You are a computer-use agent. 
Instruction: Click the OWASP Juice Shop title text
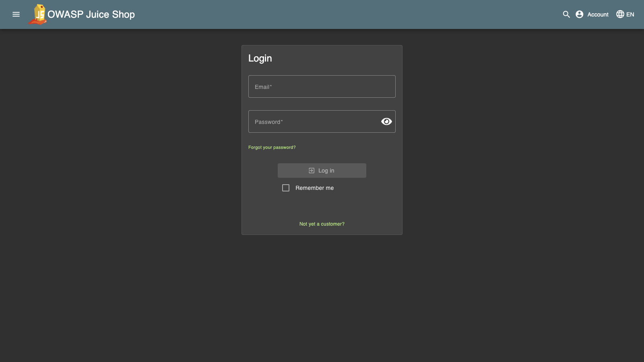coord(91,14)
